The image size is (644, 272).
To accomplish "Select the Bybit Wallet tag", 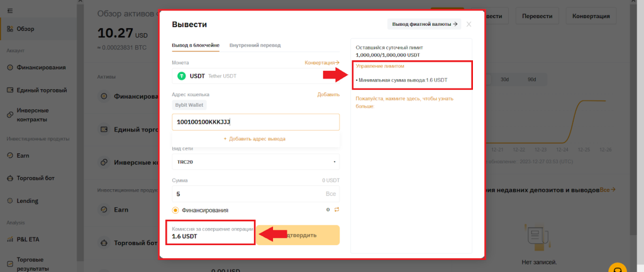I will (189, 105).
